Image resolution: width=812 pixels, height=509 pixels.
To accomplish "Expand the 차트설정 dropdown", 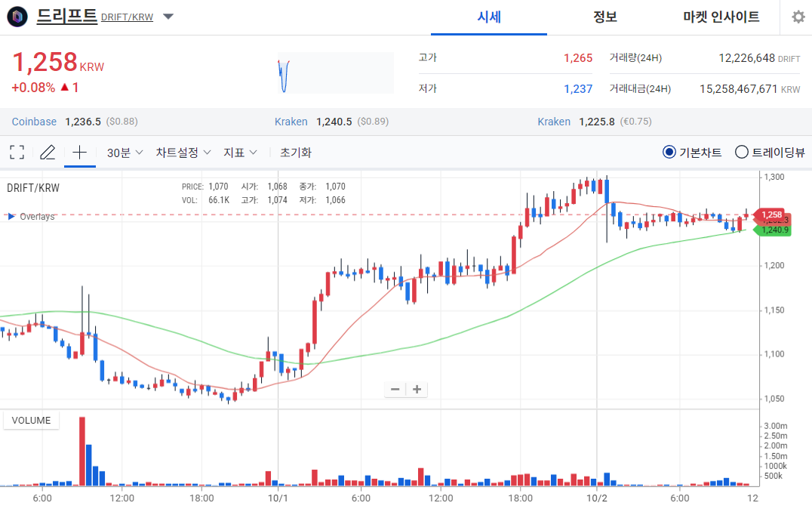I will (183, 153).
